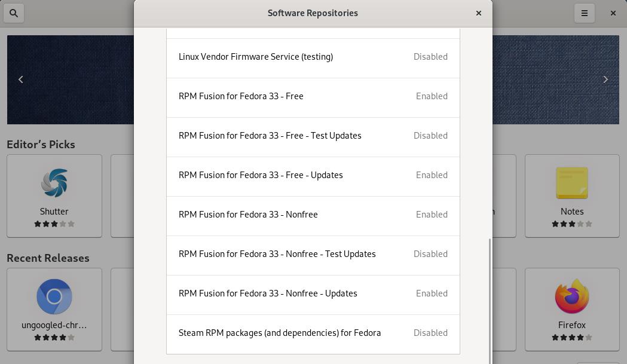Go to previous banner slide
This screenshot has height=364, width=627.
click(21, 79)
